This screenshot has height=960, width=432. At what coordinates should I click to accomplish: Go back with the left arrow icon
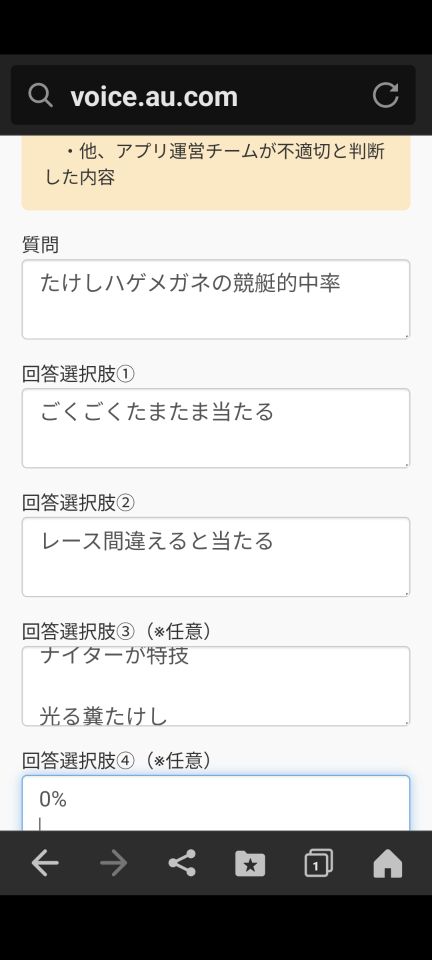45,863
